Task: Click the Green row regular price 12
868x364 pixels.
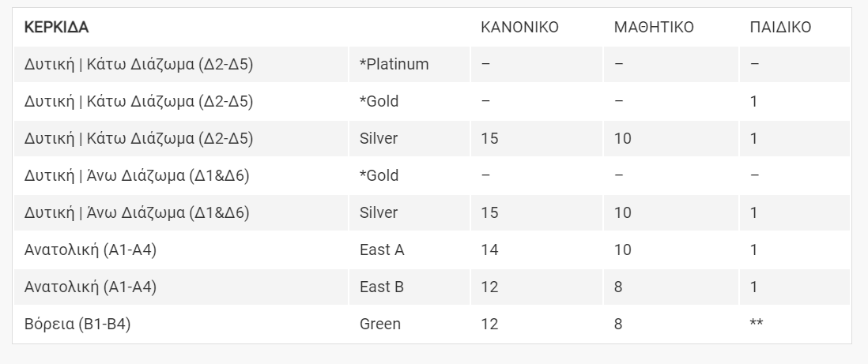Action: click(x=489, y=324)
